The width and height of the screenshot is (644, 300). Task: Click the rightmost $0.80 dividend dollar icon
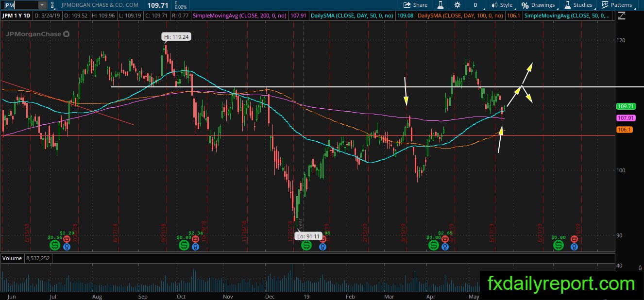point(559,245)
